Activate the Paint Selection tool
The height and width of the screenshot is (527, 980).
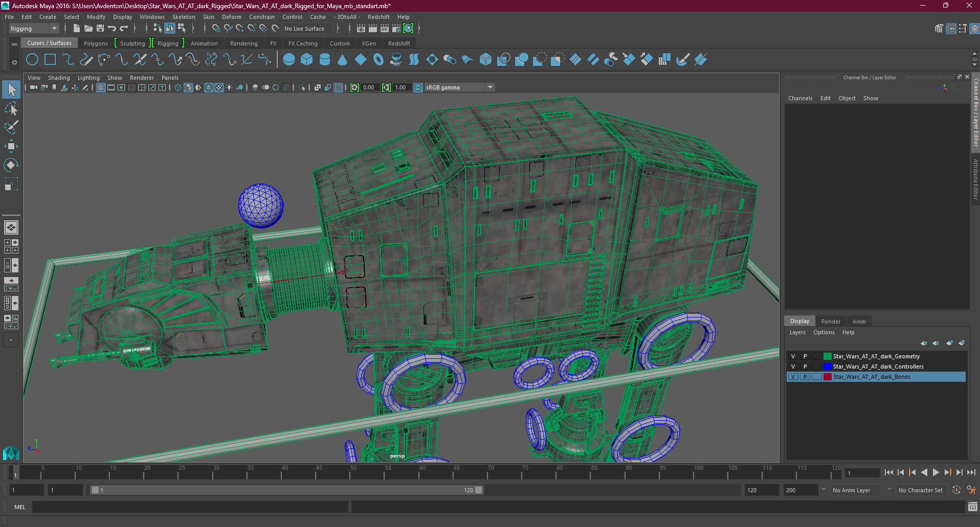(x=11, y=127)
